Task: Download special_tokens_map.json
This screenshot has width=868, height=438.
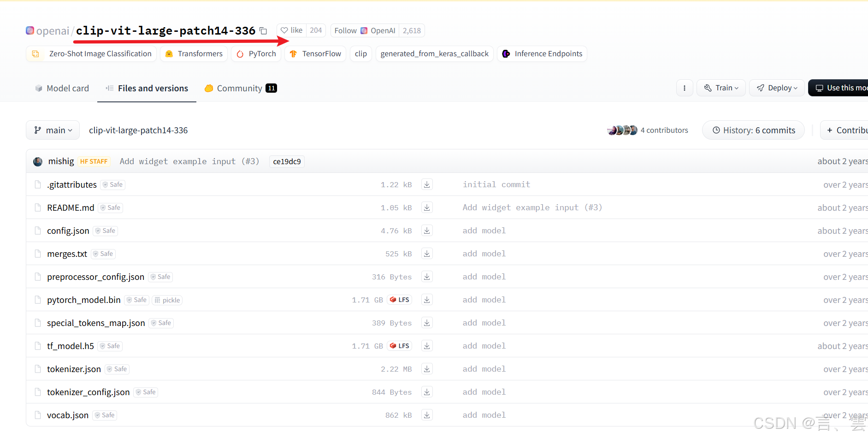Action: pos(427,323)
